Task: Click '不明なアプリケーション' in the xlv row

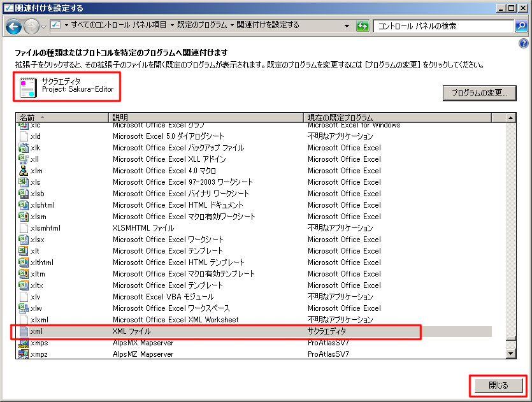Action: click(x=340, y=297)
